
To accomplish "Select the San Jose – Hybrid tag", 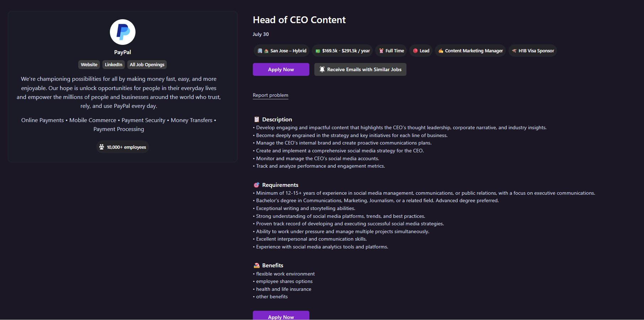I will point(281,51).
